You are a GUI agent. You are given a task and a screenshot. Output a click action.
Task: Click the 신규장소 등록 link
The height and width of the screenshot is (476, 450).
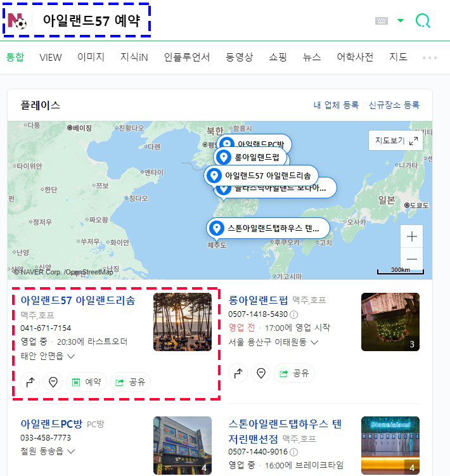394,105
